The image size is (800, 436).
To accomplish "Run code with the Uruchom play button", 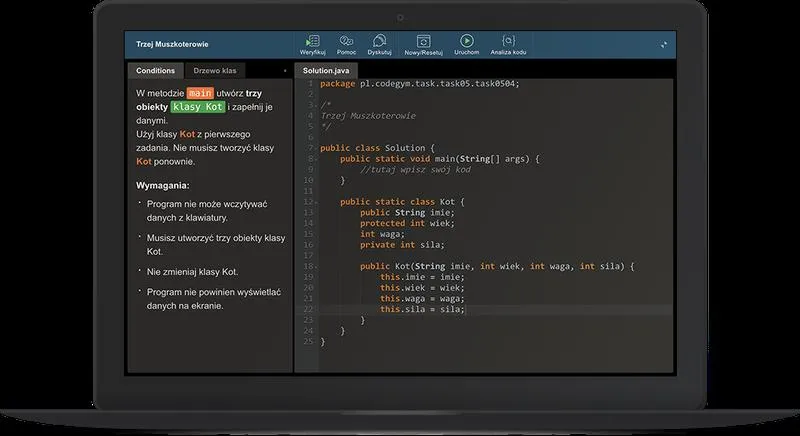I will pos(466,41).
